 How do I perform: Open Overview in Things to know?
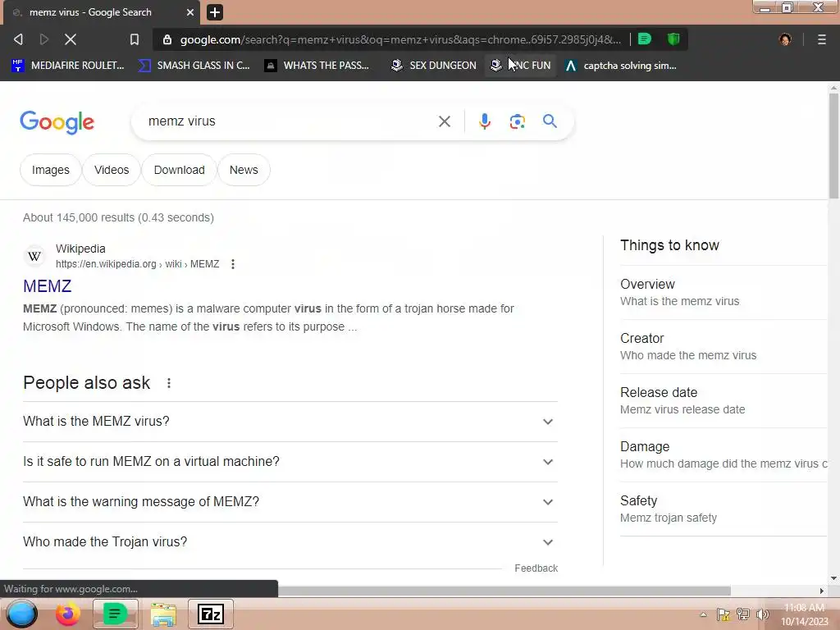724,293
